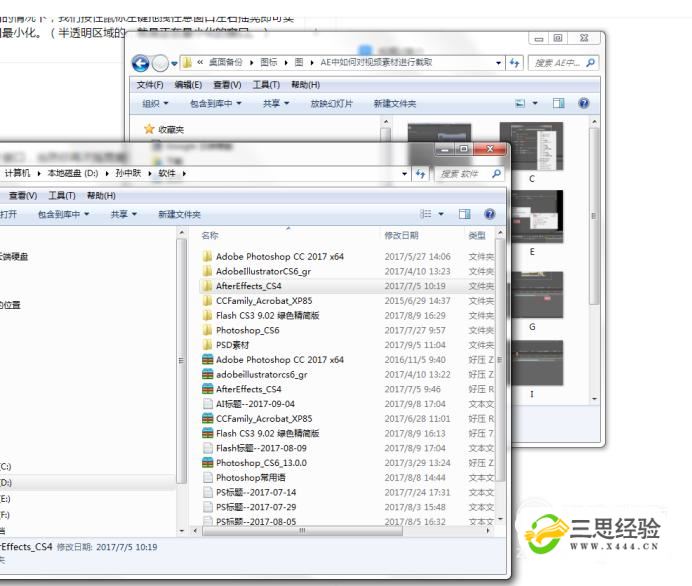Click 本地磁盘 (D:) in address path

(x=73, y=173)
